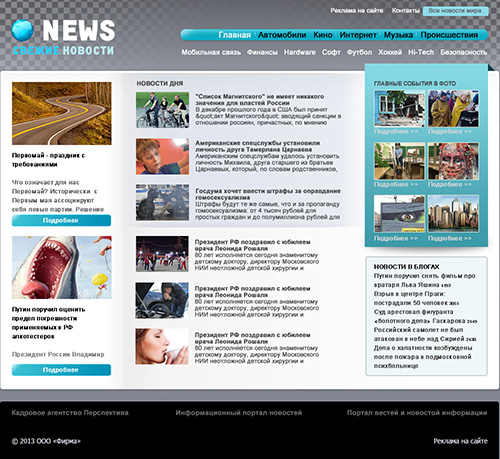Go to the Футбол submenu link
The image size is (500, 459).
point(359,52)
